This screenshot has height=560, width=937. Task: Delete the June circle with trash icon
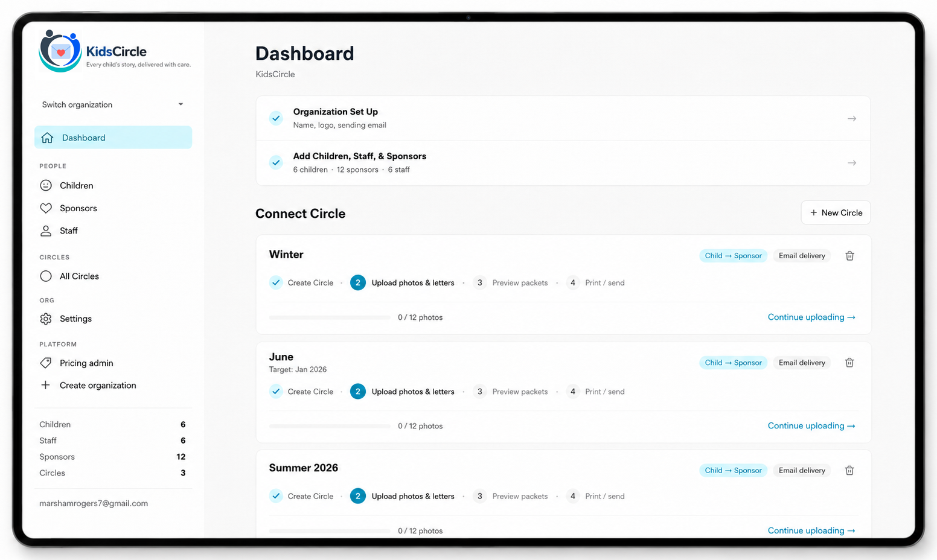[849, 363]
